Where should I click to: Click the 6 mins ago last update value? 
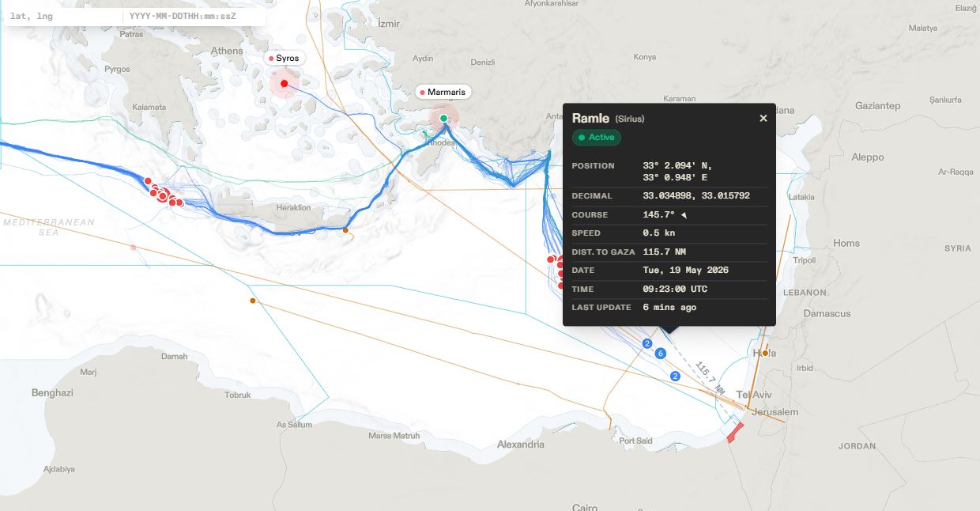click(669, 307)
